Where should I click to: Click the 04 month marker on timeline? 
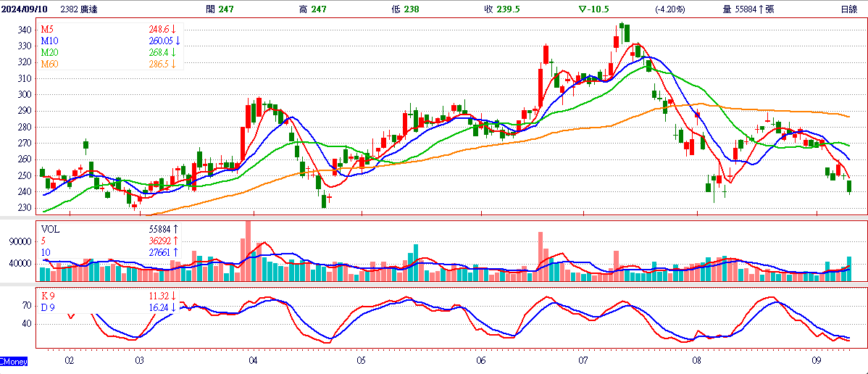(x=253, y=361)
